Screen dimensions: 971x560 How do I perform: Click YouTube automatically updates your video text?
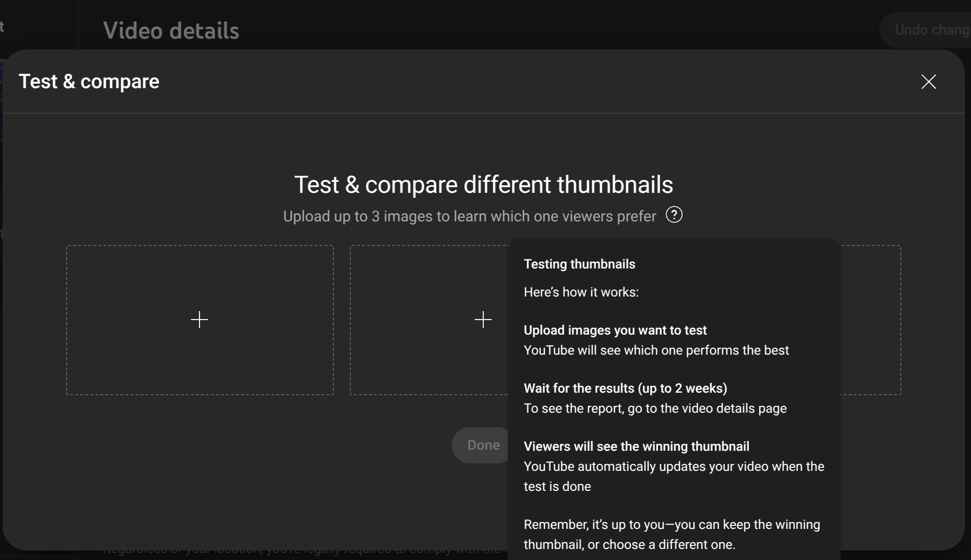click(x=674, y=476)
